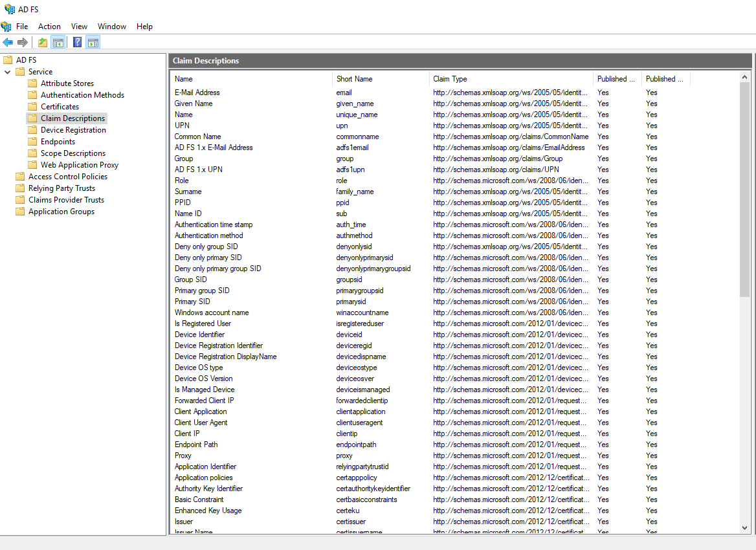Click the Certificates folder icon
This screenshot has width=756, height=550.
[x=32, y=107]
